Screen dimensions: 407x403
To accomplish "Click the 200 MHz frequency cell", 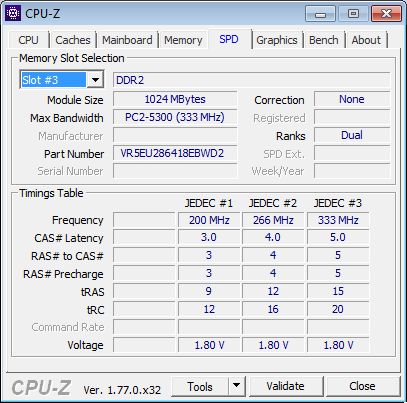I will 209,220.
